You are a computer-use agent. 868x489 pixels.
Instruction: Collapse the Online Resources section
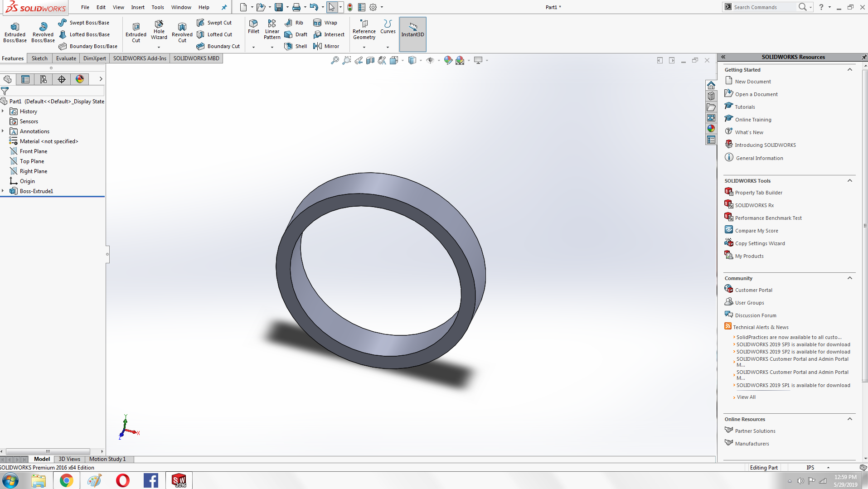(850, 419)
